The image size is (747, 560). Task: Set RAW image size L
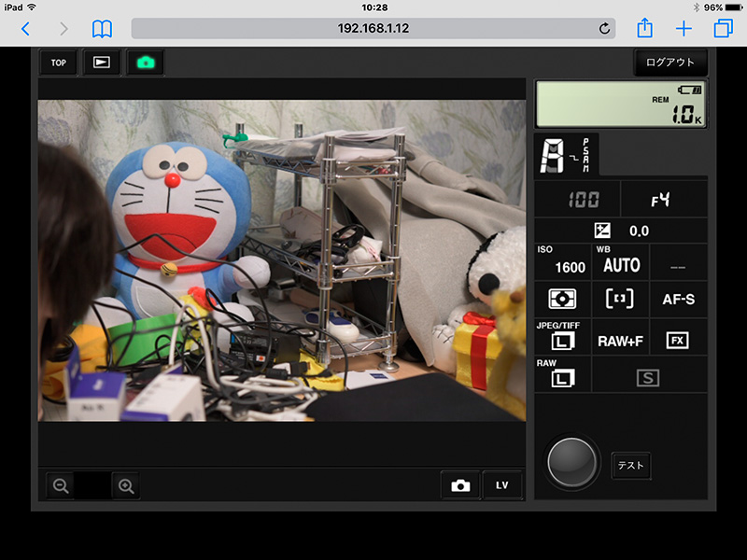[563, 374]
